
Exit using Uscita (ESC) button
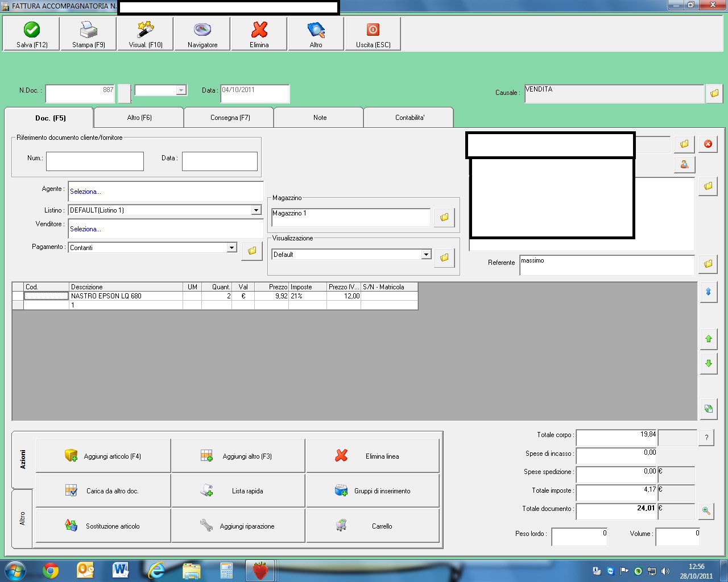(373, 34)
